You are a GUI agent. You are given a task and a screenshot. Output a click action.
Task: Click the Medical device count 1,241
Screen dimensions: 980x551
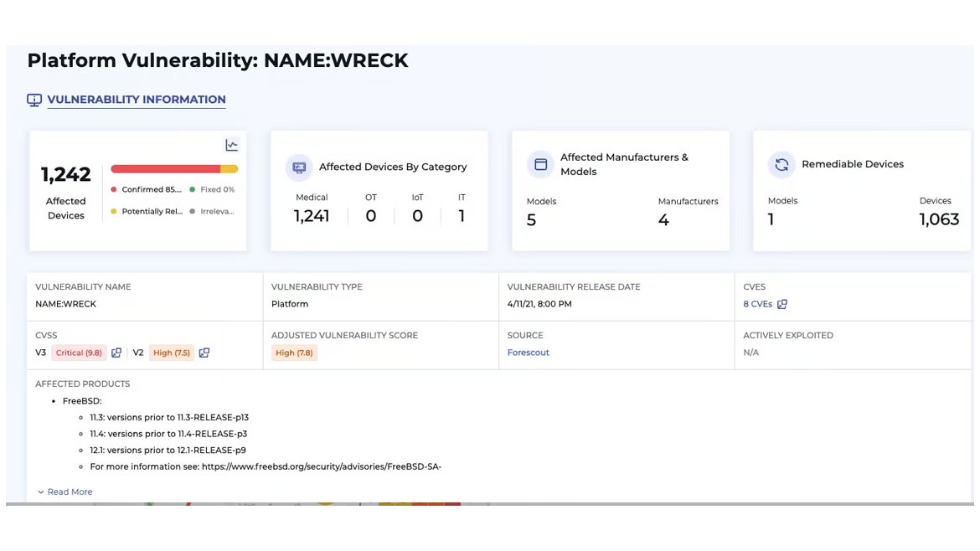click(312, 216)
